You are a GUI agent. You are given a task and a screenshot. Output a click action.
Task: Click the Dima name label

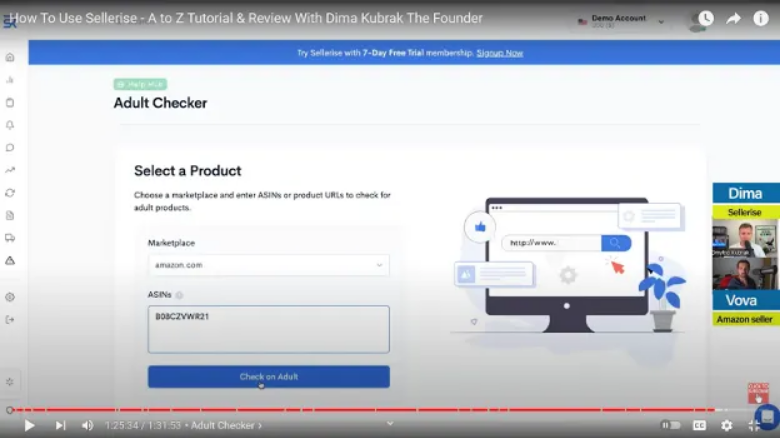coord(745,193)
